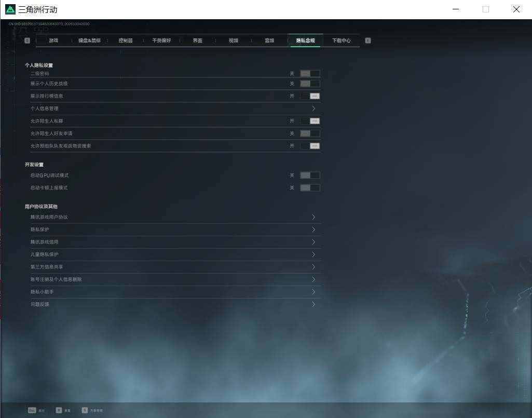
Task: Open 个人信息管理 via its chevron
Action: click(313, 109)
